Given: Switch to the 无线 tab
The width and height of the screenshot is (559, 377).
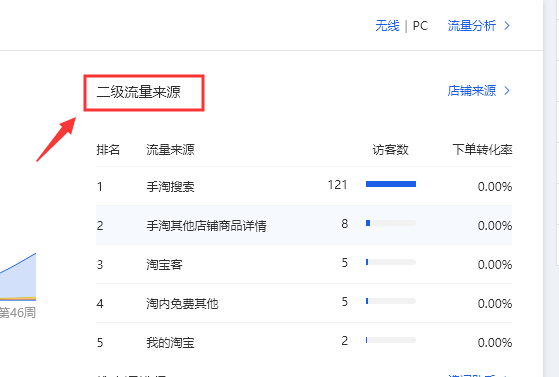Looking at the screenshot, I should [387, 26].
